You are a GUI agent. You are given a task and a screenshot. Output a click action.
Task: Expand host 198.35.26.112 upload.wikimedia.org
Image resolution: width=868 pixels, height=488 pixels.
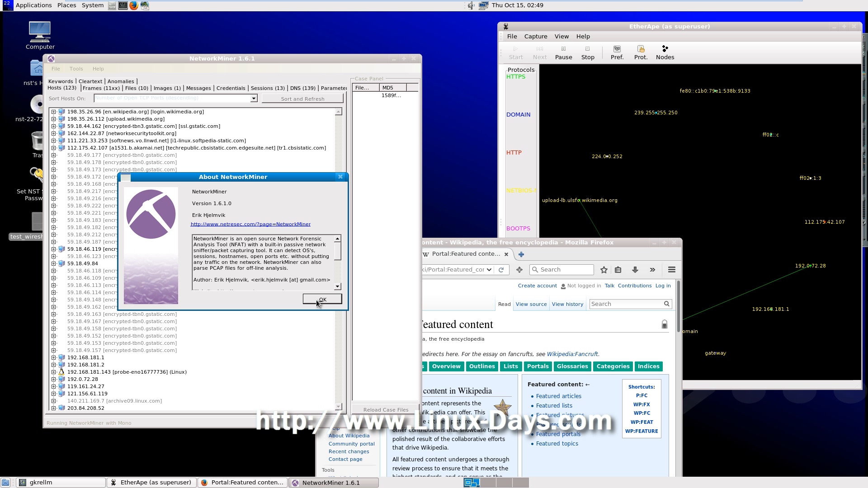[53, 119]
